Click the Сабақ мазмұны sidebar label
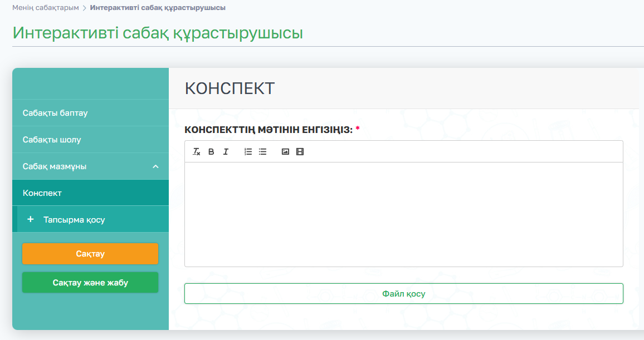 tap(55, 166)
